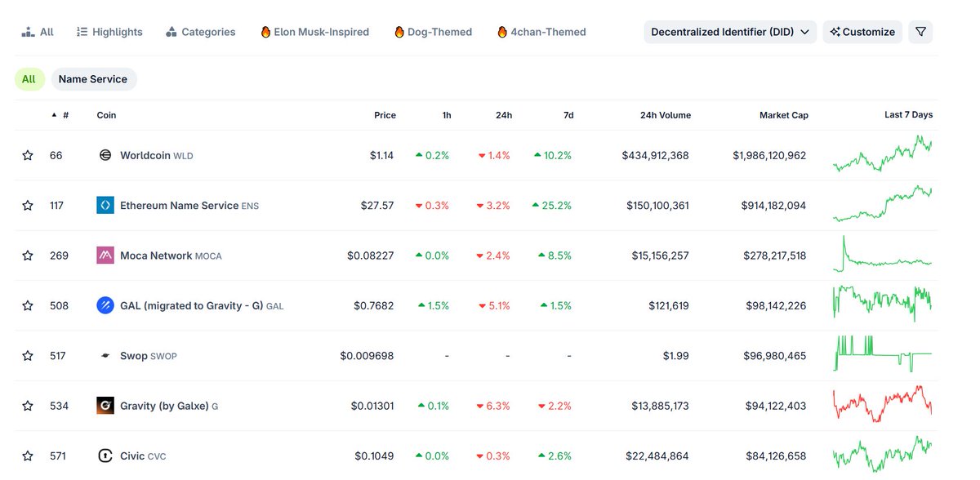Select the green All filter chip
This screenshot has width=980, height=480.
(29, 79)
